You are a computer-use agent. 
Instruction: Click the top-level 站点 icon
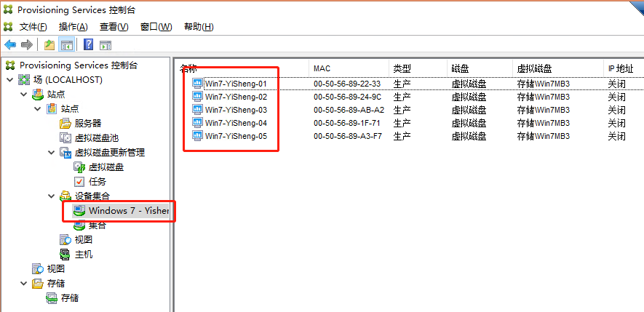[x=38, y=95]
